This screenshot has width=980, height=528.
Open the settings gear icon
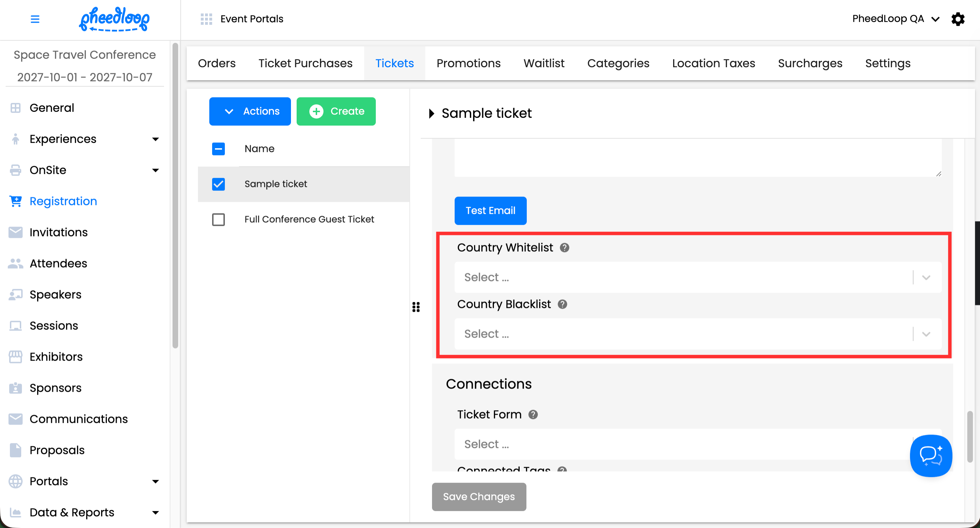pyautogui.click(x=958, y=19)
